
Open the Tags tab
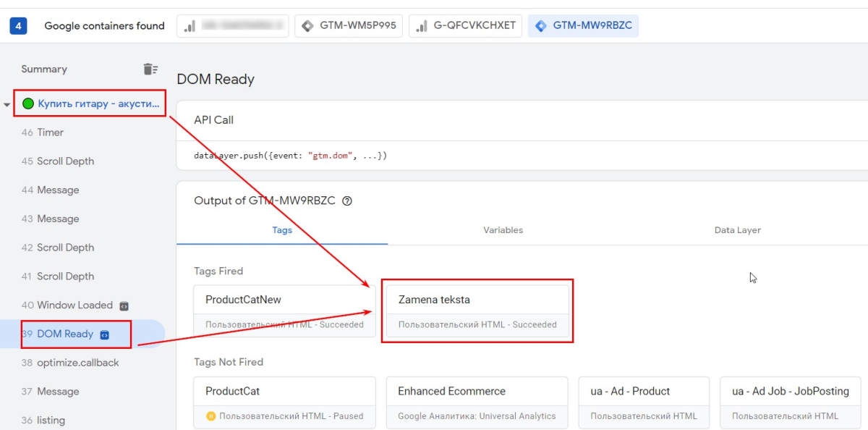pos(282,230)
